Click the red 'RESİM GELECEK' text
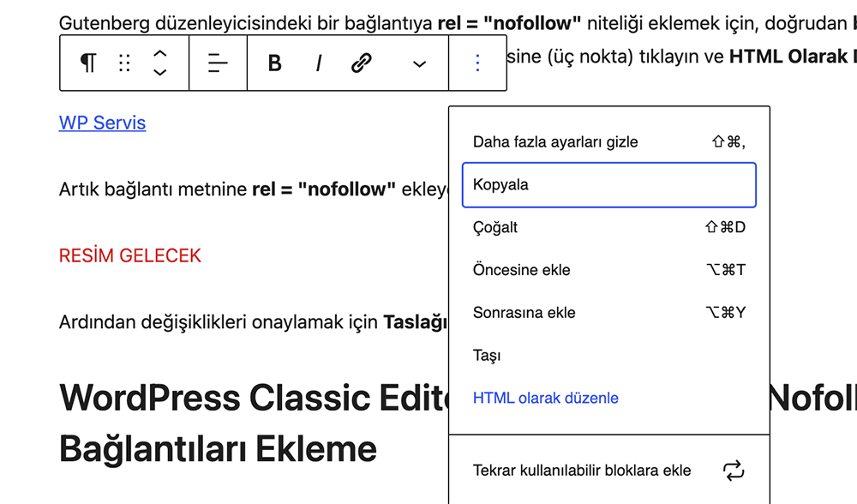The image size is (857, 504). (130, 255)
